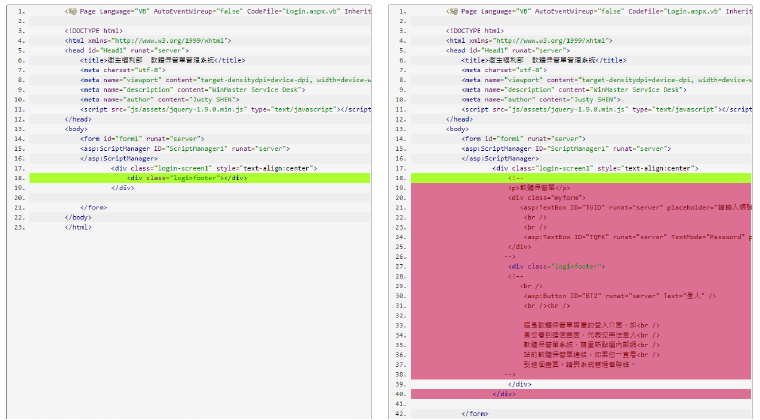
Task: Click the asp:TextBox ID="TUID" line
Action: tap(636, 208)
